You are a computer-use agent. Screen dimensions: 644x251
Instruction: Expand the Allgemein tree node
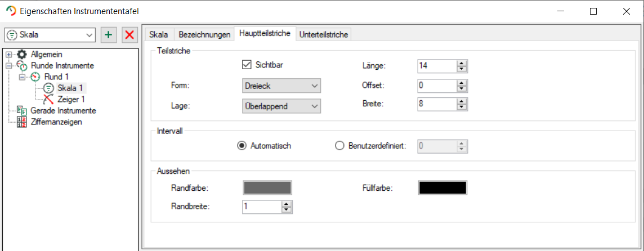click(x=8, y=55)
